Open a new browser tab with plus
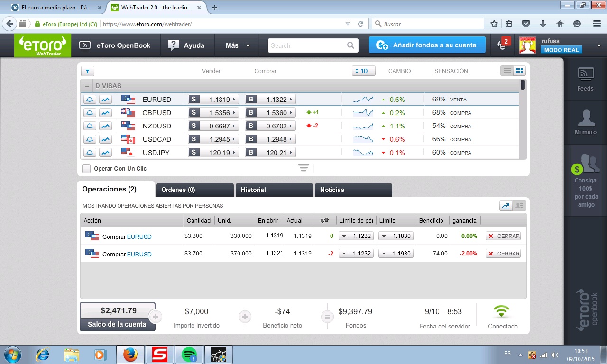Viewport: 607px width, 364px height. (x=215, y=8)
